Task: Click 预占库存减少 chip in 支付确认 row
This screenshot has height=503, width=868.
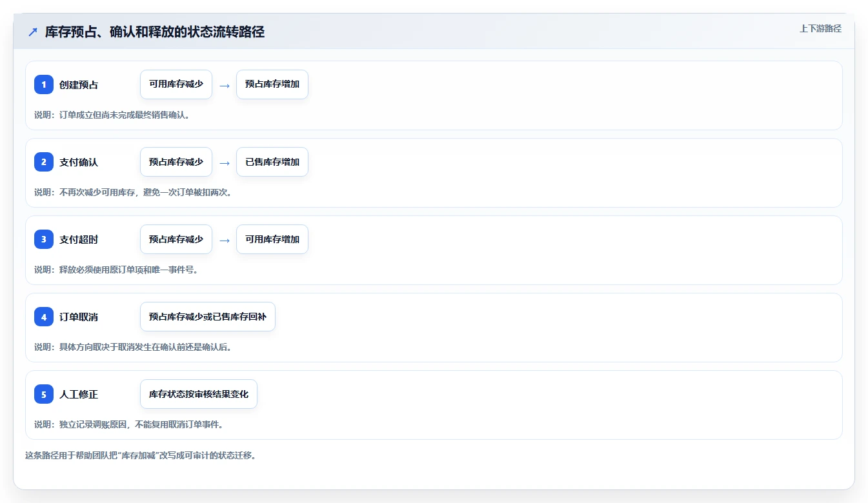Action: 176,162
